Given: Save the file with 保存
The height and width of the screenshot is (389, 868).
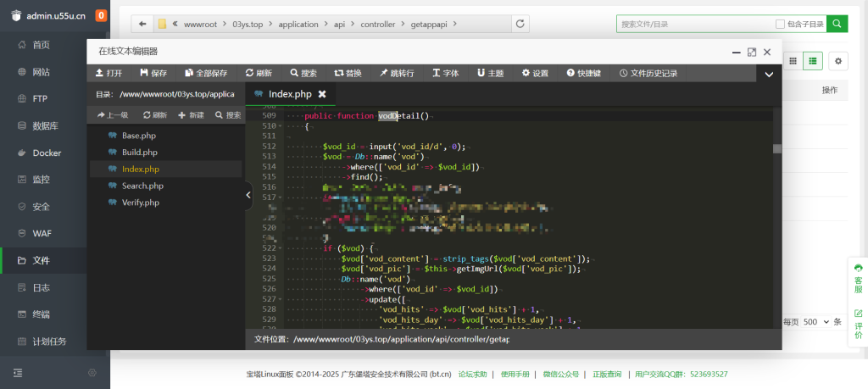Looking at the screenshot, I should [x=153, y=73].
